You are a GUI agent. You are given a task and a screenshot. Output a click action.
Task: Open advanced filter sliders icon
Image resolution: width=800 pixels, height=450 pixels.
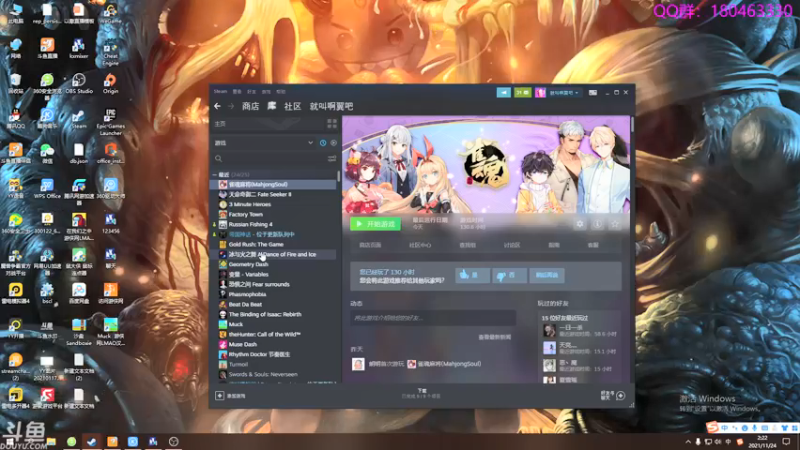(x=332, y=159)
